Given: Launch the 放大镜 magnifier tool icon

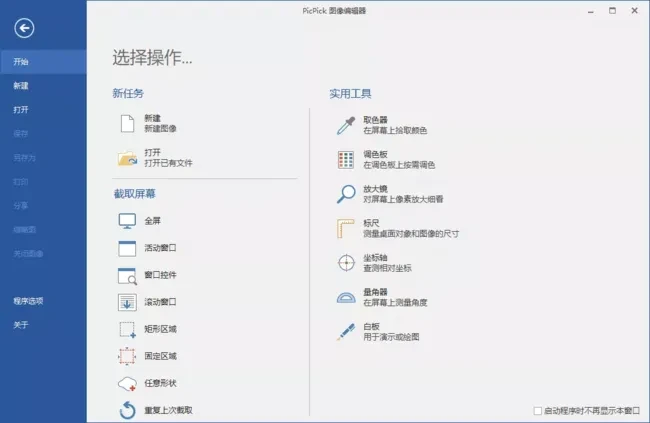Looking at the screenshot, I should pyautogui.click(x=346, y=194).
